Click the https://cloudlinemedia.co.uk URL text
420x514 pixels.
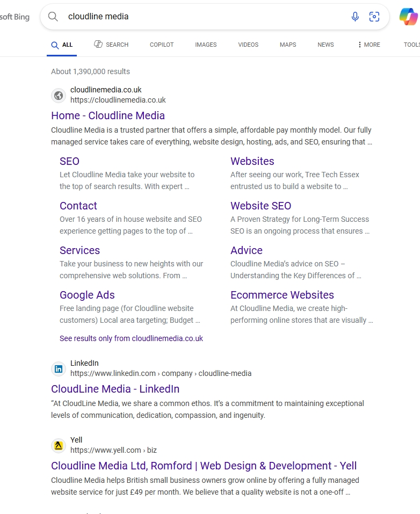[x=118, y=100]
